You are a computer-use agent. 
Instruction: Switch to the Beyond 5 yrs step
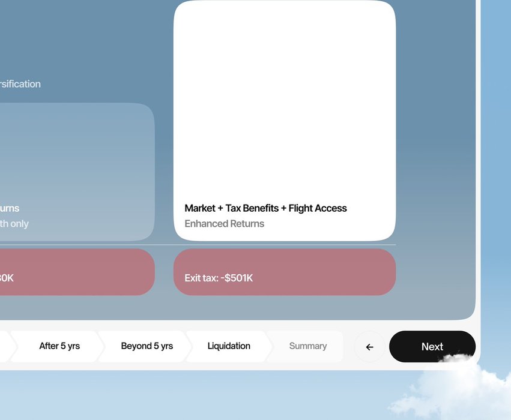146,346
